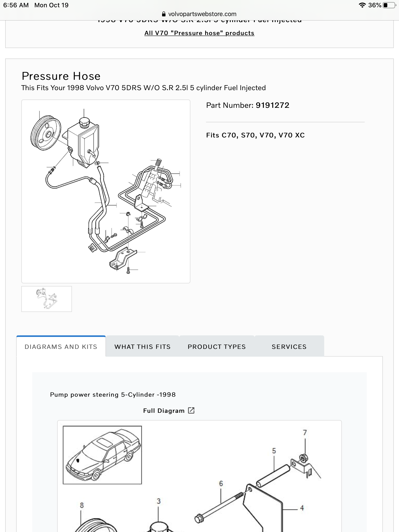
Task: Open the Services tab
Action: point(289,347)
